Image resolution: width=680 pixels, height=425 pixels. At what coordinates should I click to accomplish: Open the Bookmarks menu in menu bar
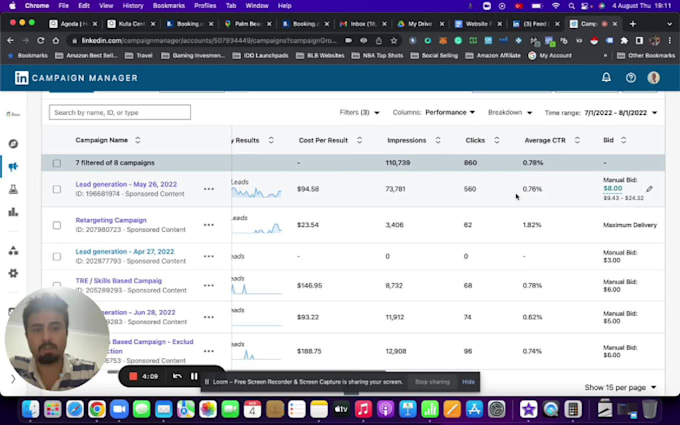point(169,6)
